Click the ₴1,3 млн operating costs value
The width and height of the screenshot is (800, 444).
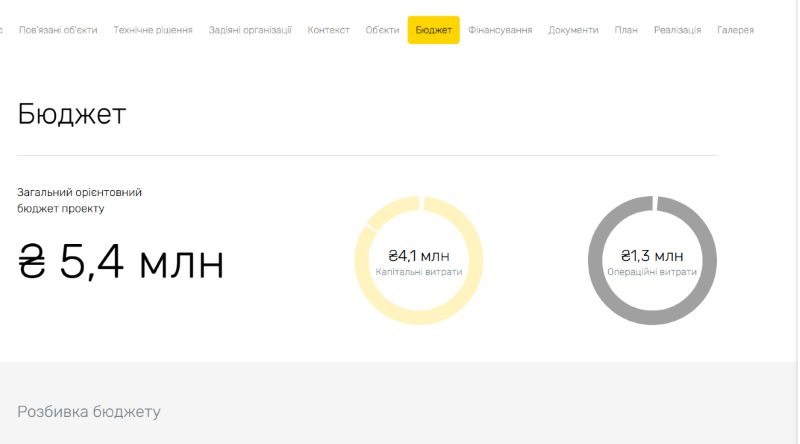652,255
